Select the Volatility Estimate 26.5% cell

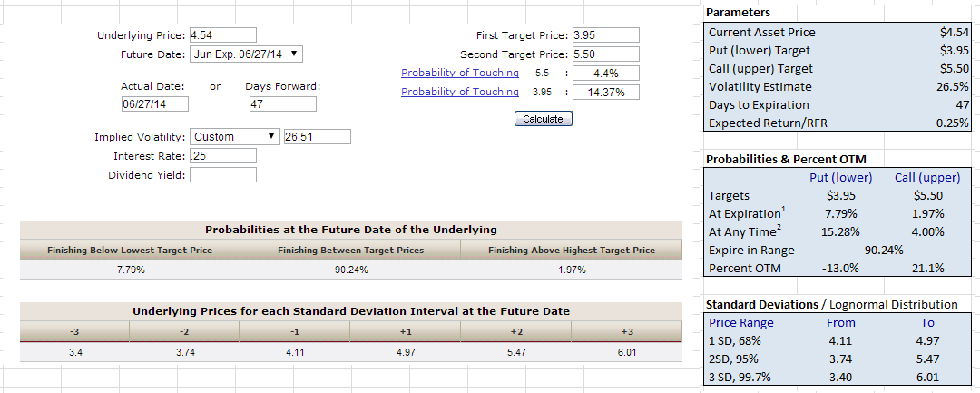(x=952, y=87)
